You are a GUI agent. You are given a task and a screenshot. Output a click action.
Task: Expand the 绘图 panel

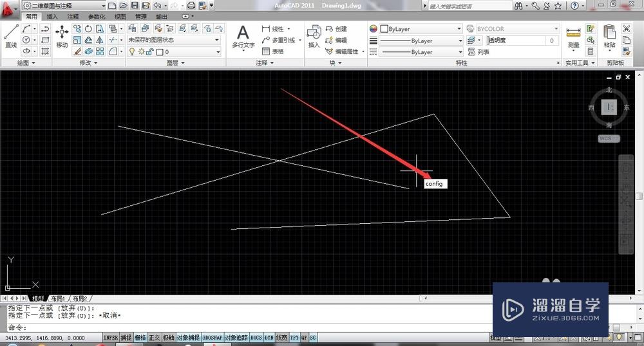(x=26, y=63)
